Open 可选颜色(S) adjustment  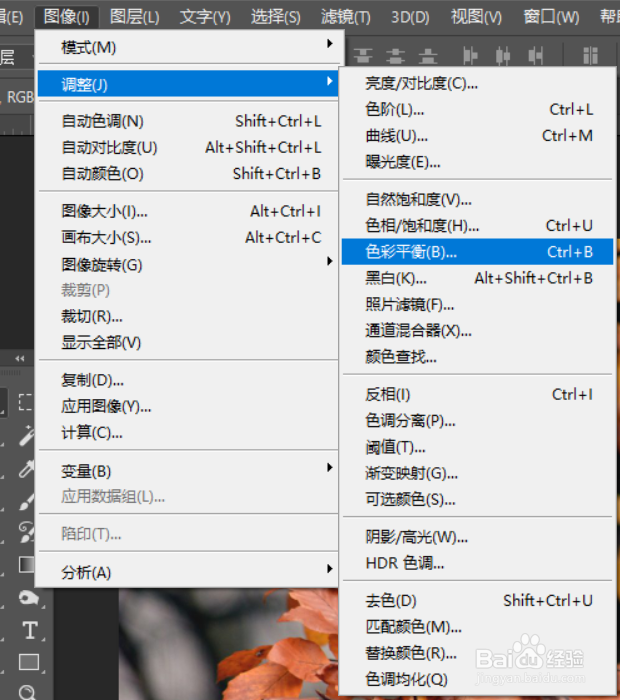pos(478,499)
